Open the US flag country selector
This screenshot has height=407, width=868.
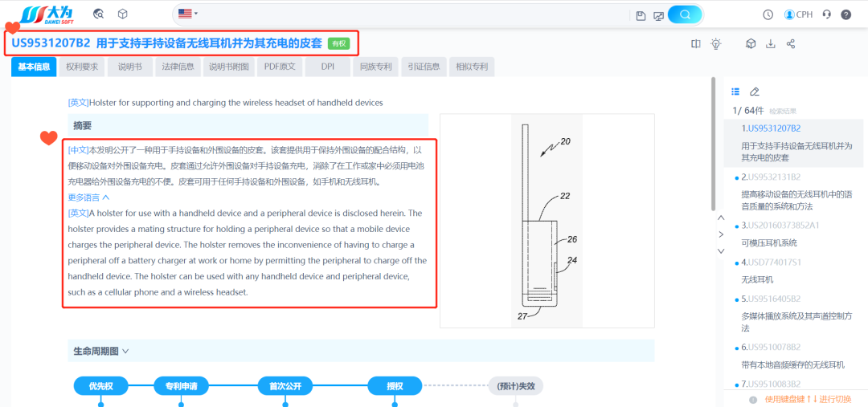[x=187, y=14]
